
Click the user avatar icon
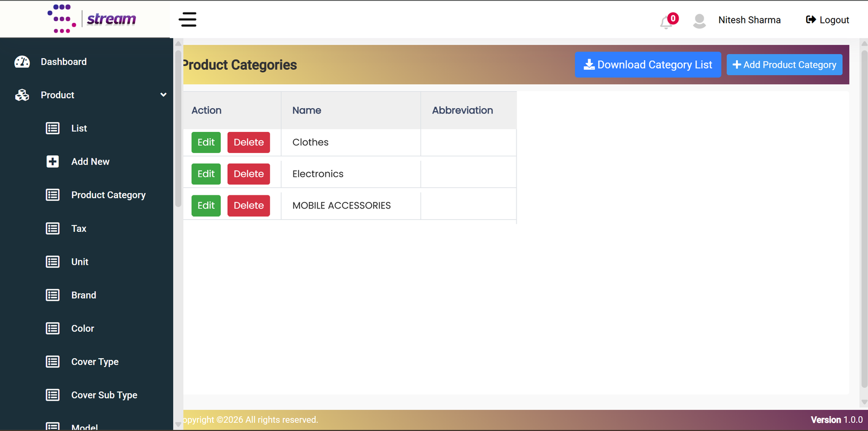[699, 21]
